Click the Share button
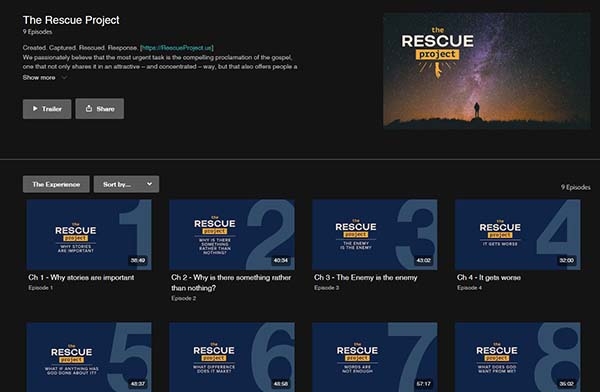 click(99, 109)
